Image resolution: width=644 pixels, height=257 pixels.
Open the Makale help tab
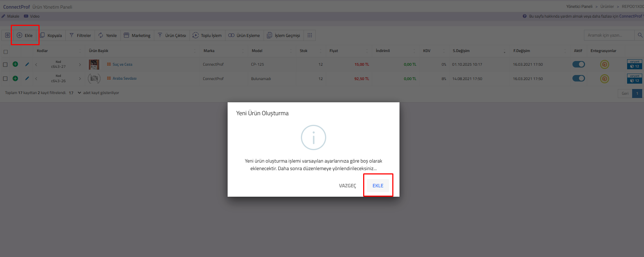[x=10, y=16]
